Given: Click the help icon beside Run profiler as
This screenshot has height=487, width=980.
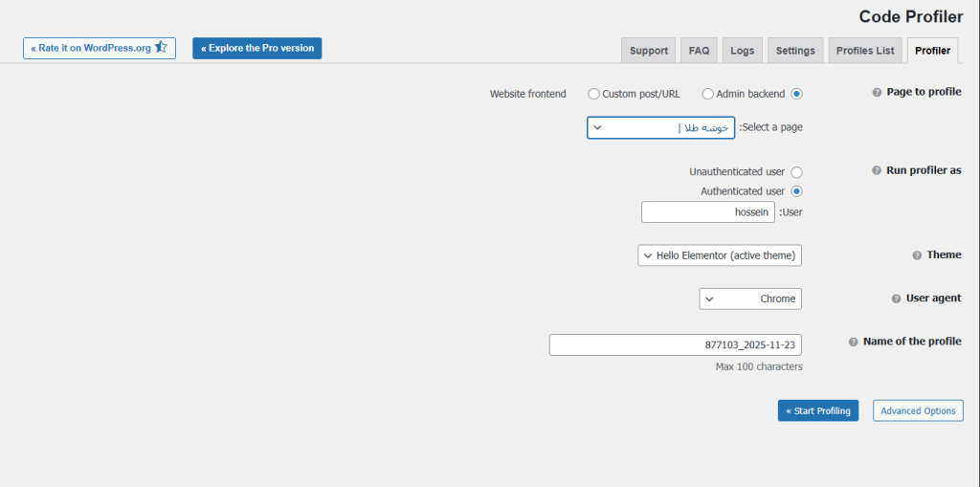Looking at the screenshot, I should [877, 170].
